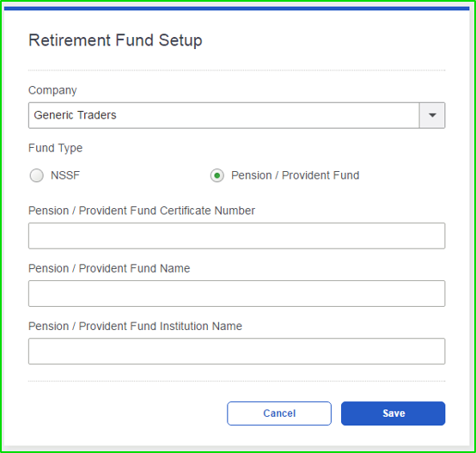The height and width of the screenshot is (453, 476).
Task: Click the blue bar atop the dialog
Action: click(x=237, y=9)
